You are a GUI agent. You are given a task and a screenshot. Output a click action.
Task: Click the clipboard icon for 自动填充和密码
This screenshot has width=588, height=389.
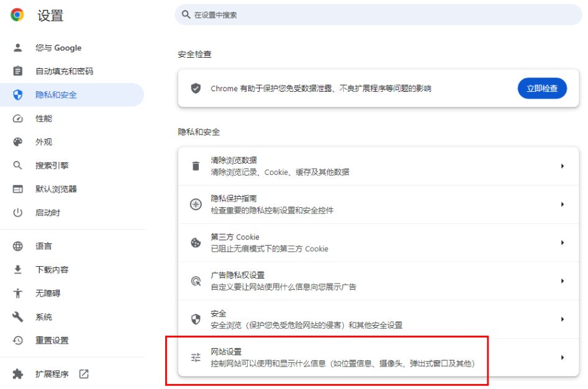click(x=17, y=71)
